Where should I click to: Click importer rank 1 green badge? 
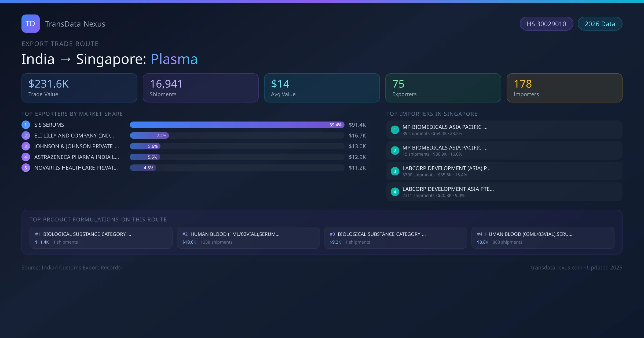pos(395,130)
